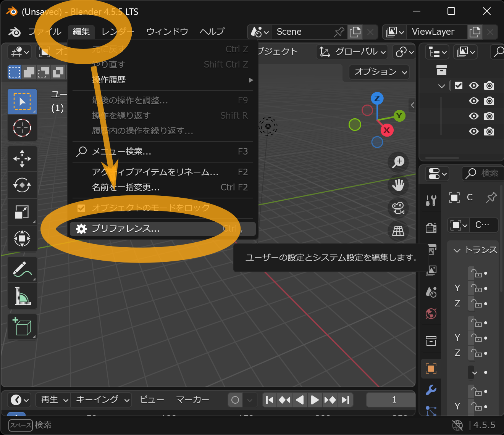Uncheck the collection exclude checkbox in outliner
Image resolution: width=504 pixels, height=435 pixels.
(459, 86)
